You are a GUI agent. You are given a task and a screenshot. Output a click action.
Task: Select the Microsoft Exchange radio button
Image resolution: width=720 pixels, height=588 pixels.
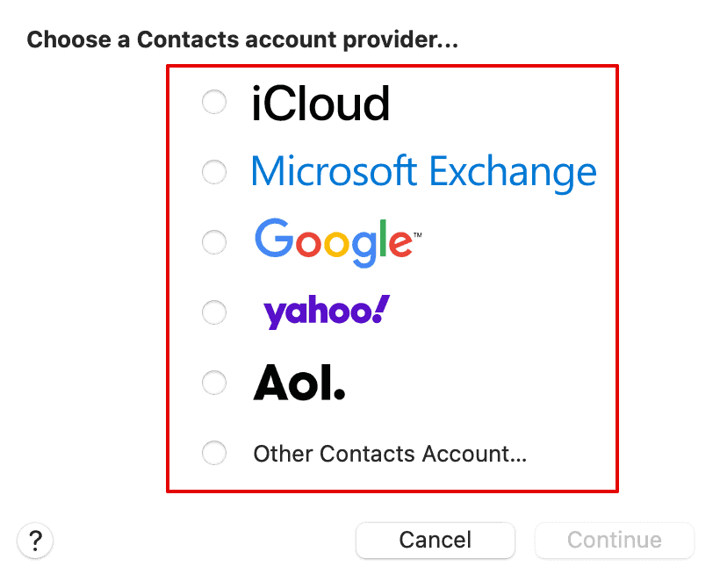point(214,172)
